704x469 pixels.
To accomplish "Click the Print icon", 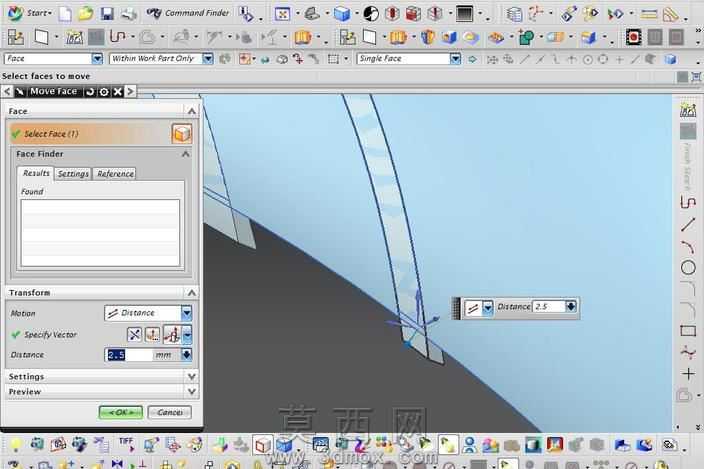I will (128, 14).
